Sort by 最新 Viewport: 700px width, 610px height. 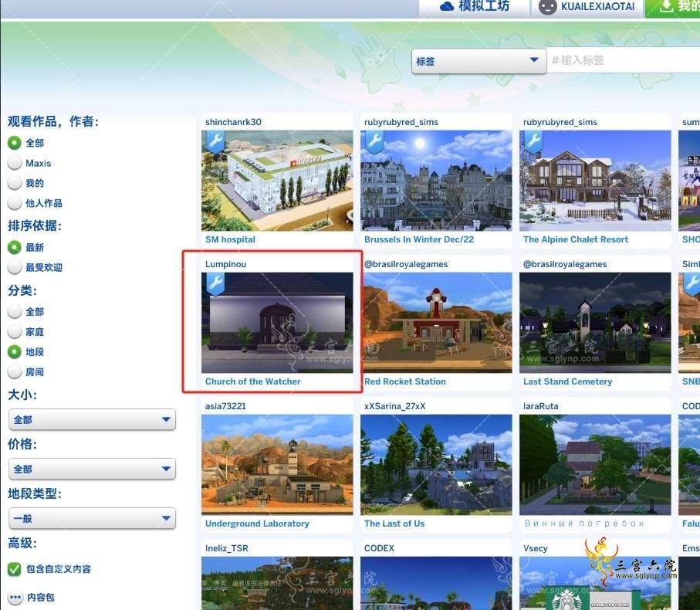tap(15, 247)
